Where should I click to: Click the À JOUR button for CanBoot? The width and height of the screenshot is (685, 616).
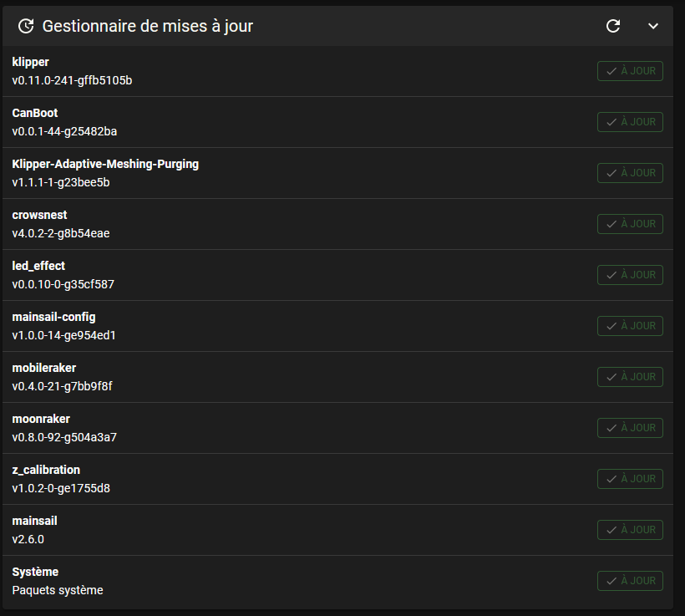point(630,122)
